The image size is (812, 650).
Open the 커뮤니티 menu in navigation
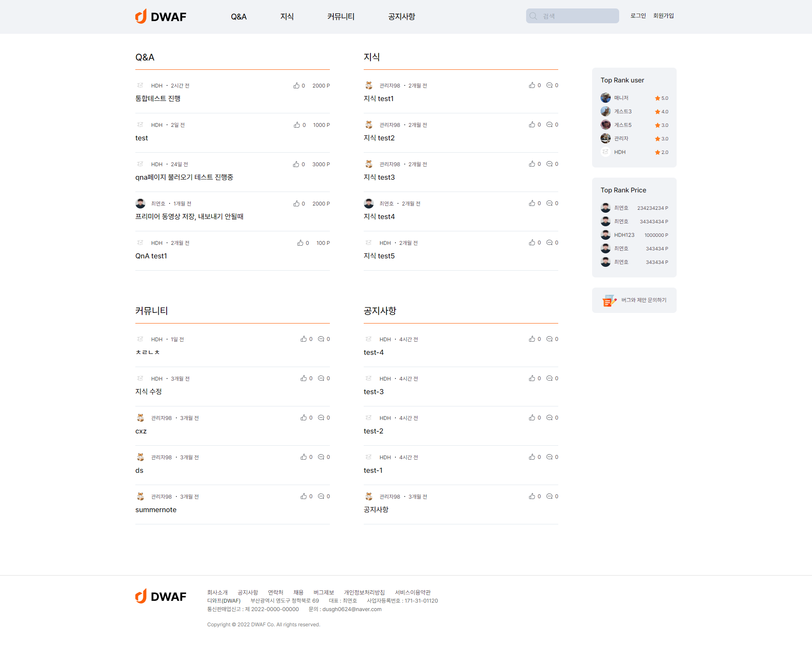[x=340, y=16]
